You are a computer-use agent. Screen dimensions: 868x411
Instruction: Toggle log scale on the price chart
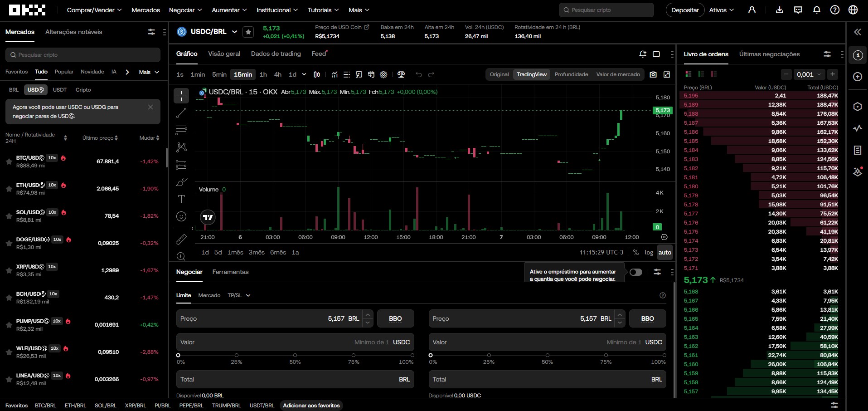click(649, 252)
